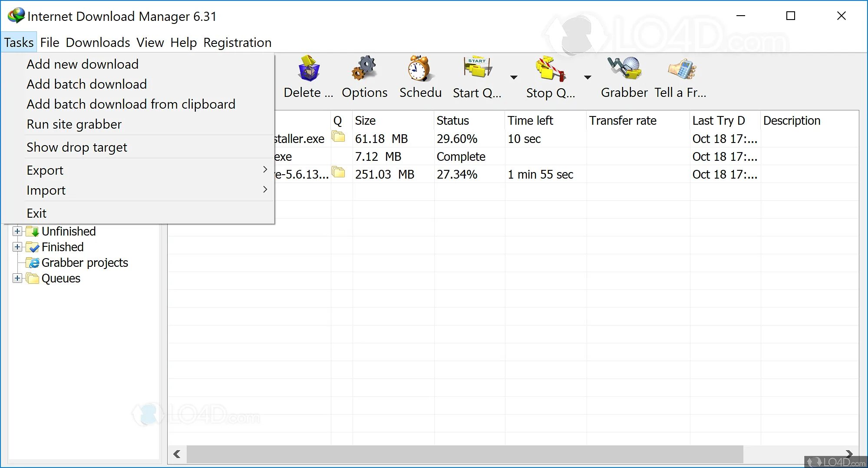Sort by the Q column header

(x=342, y=120)
